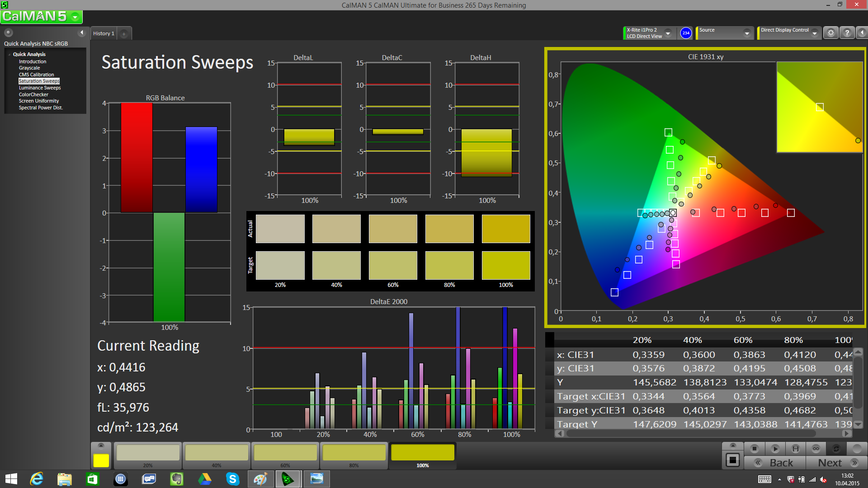Click the single read brackets icon
The image size is (868, 488).
tap(796, 449)
